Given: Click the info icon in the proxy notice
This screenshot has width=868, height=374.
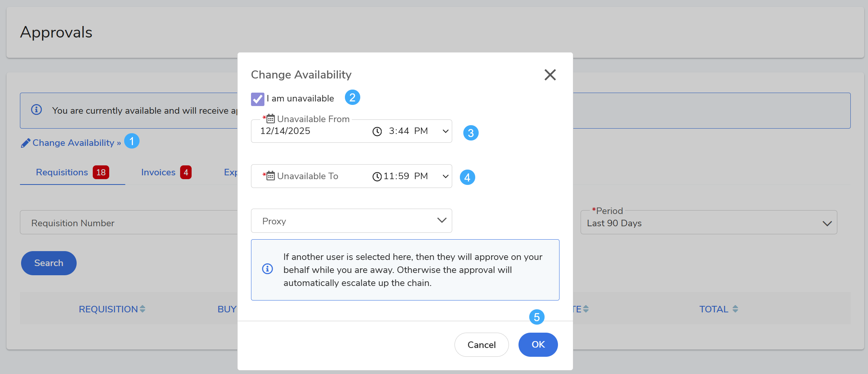Looking at the screenshot, I should [x=267, y=269].
